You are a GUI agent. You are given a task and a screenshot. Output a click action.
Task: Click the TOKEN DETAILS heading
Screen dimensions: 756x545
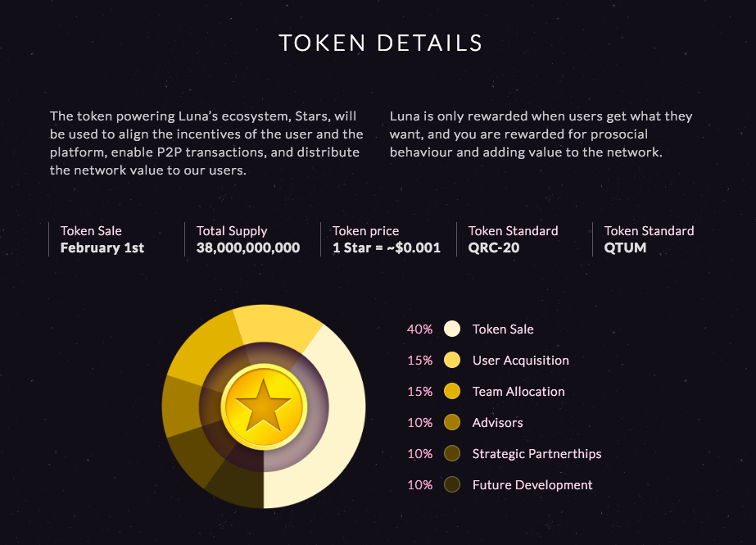click(x=380, y=43)
